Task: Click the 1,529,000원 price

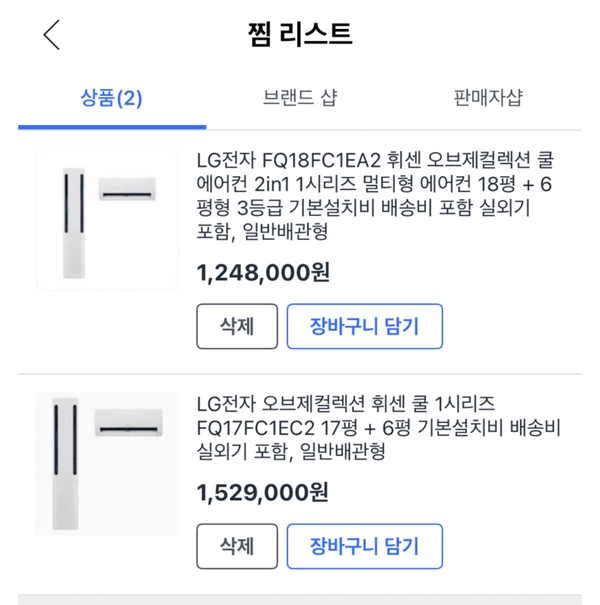Action: pos(263,491)
